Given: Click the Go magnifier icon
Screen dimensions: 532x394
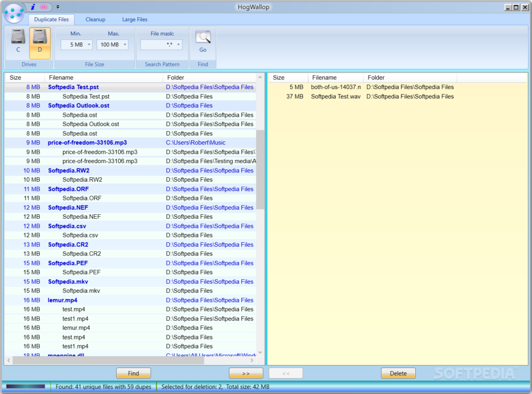Looking at the screenshot, I should coord(203,37).
